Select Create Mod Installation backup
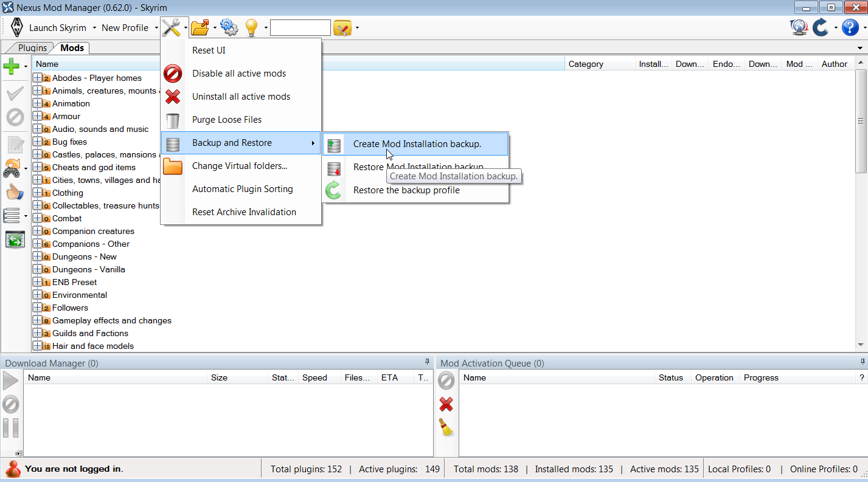Screen dimensions: 868x482 coord(417,144)
